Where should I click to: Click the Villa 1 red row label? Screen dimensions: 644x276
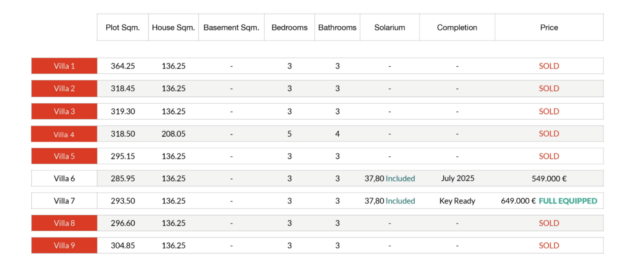(x=64, y=66)
